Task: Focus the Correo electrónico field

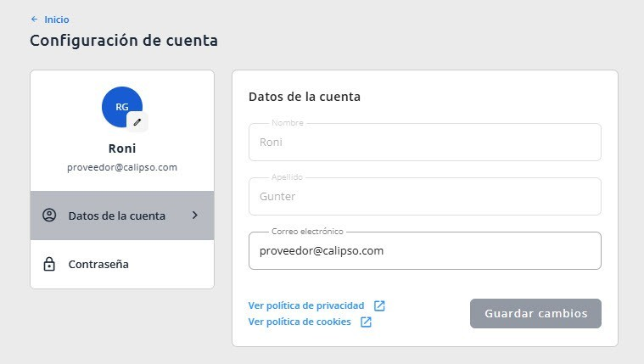Action: (x=425, y=250)
